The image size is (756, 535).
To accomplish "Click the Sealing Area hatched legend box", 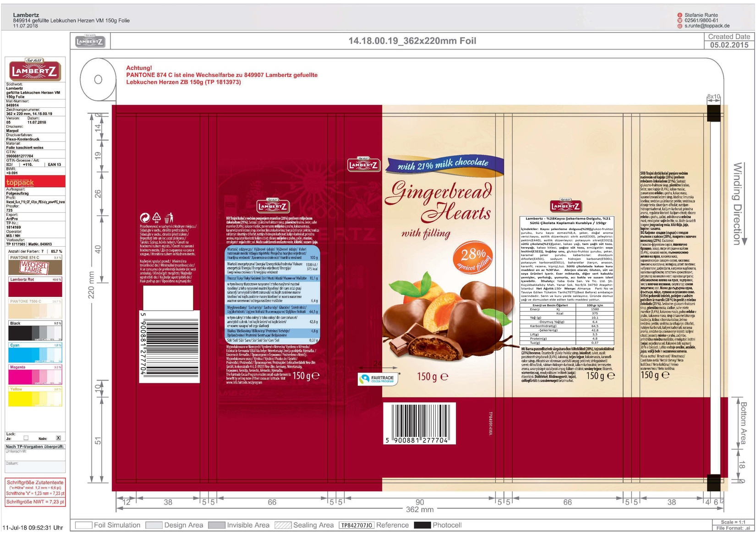I will (x=283, y=525).
